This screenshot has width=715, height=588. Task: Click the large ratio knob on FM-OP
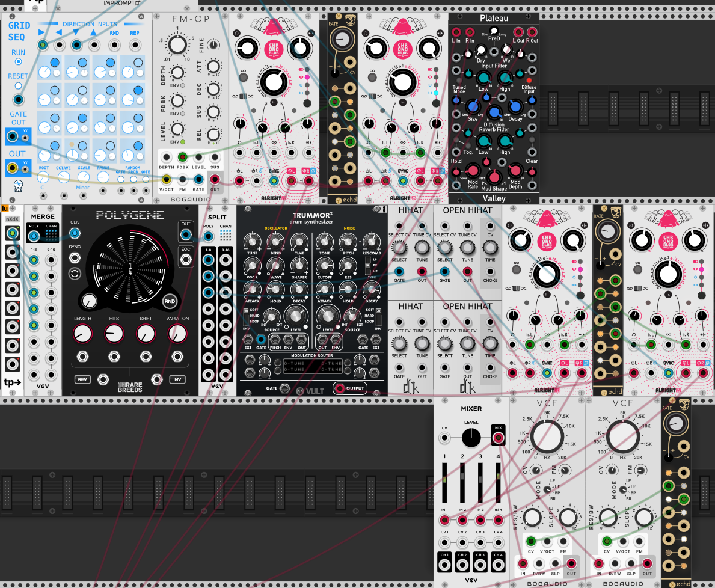pyautogui.click(x=177, y=44)
